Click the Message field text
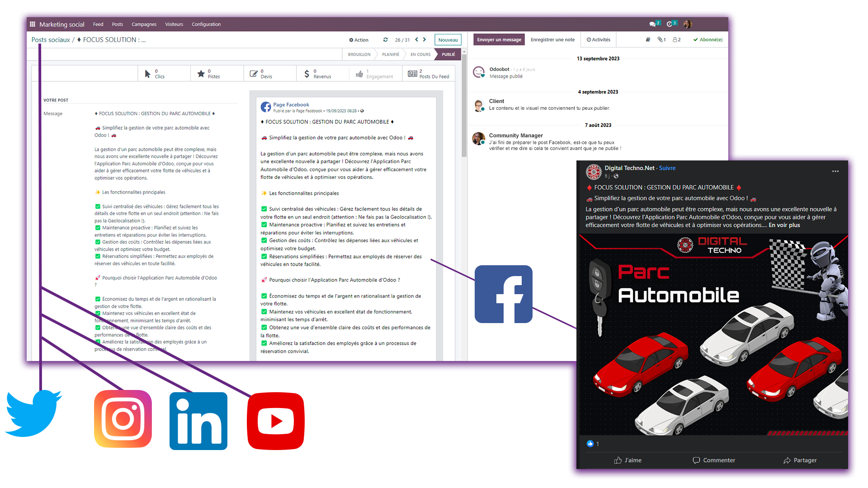Viewport: 868px width, 488px height. click(157, 230)
